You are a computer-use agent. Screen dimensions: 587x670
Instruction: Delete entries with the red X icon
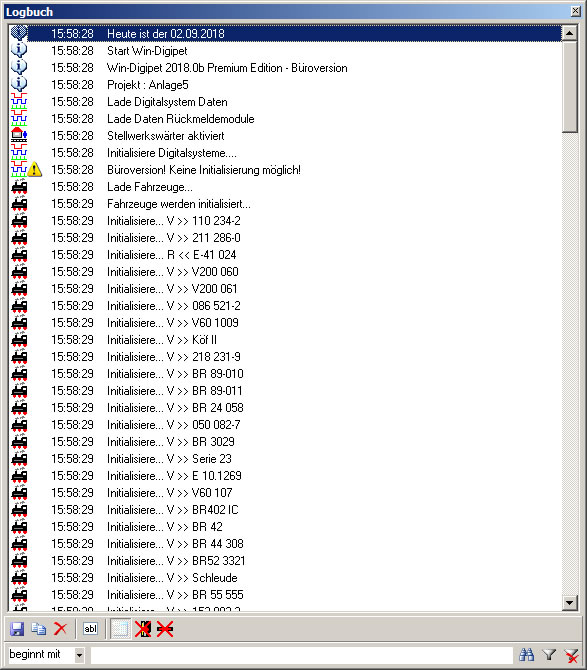[x=61, y=629]
